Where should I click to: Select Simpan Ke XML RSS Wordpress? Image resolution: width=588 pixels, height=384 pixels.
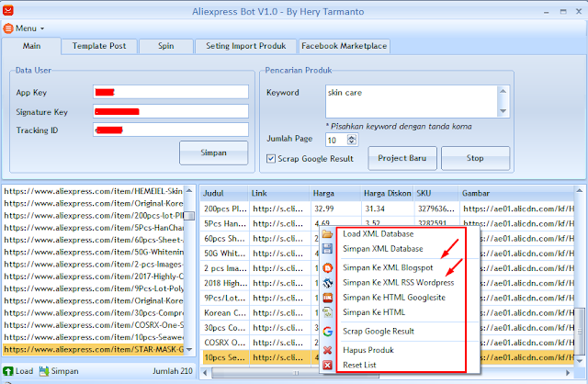(398, 283)
